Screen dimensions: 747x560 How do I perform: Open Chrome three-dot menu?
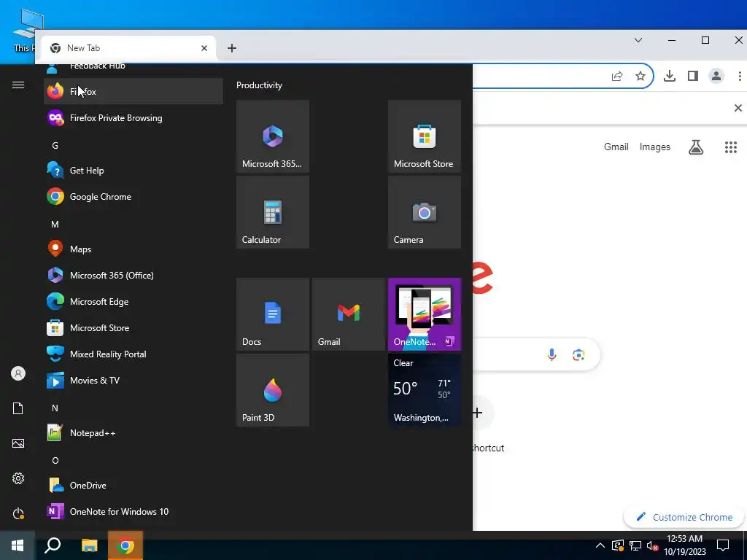click(740, 76)
